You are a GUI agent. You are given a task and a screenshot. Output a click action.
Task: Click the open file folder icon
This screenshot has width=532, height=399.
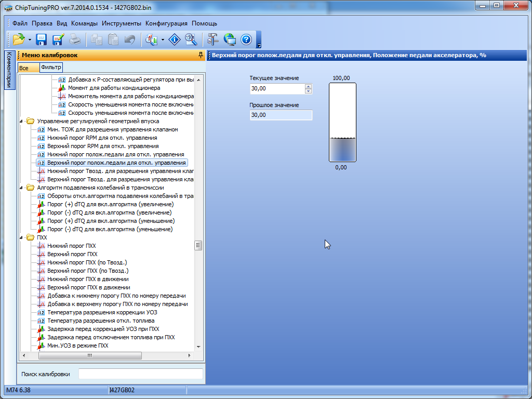19,39
